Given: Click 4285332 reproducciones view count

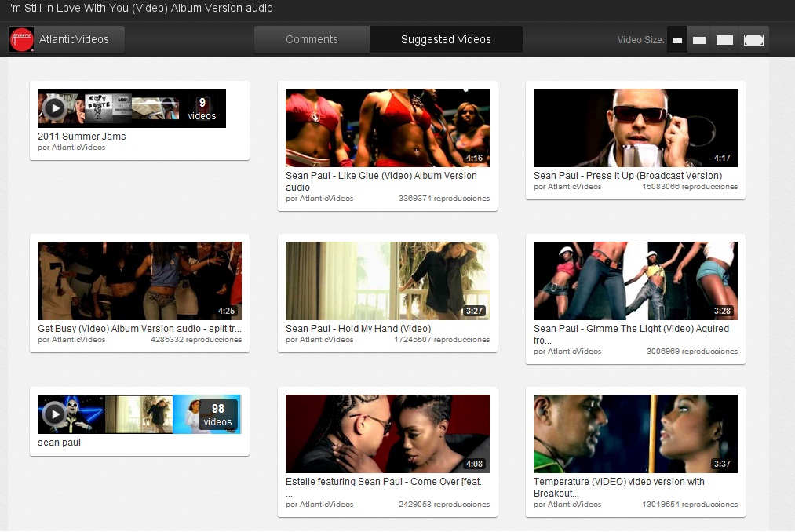Looking at the screenshot, I should pyautogui.click(x=196, y=340).
